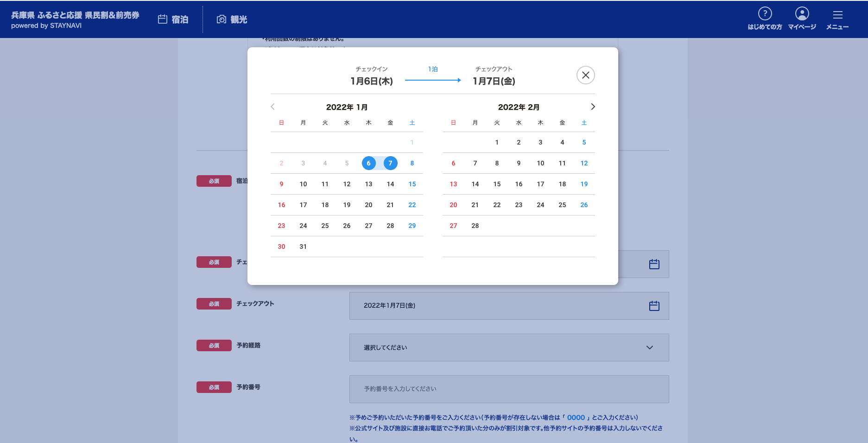Select February 20 in the calendar

coord(453,205)
